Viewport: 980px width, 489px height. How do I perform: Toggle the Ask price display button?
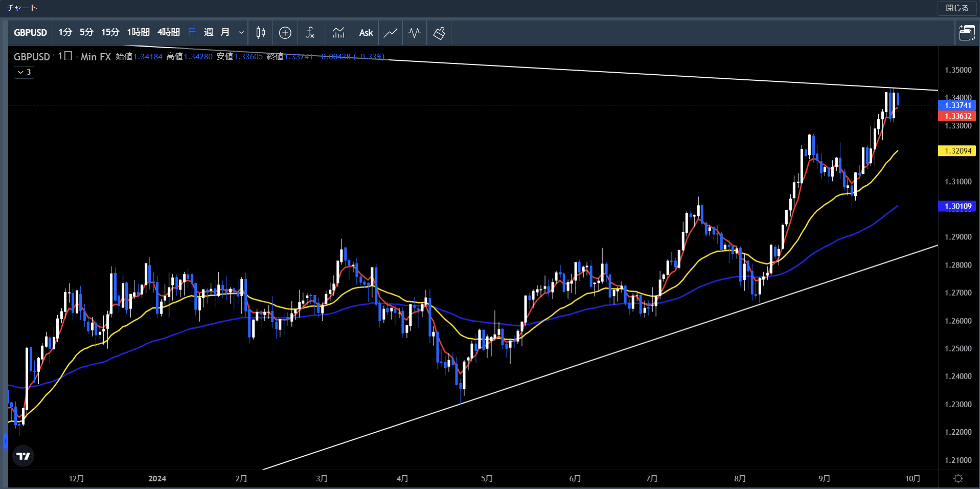366,33
